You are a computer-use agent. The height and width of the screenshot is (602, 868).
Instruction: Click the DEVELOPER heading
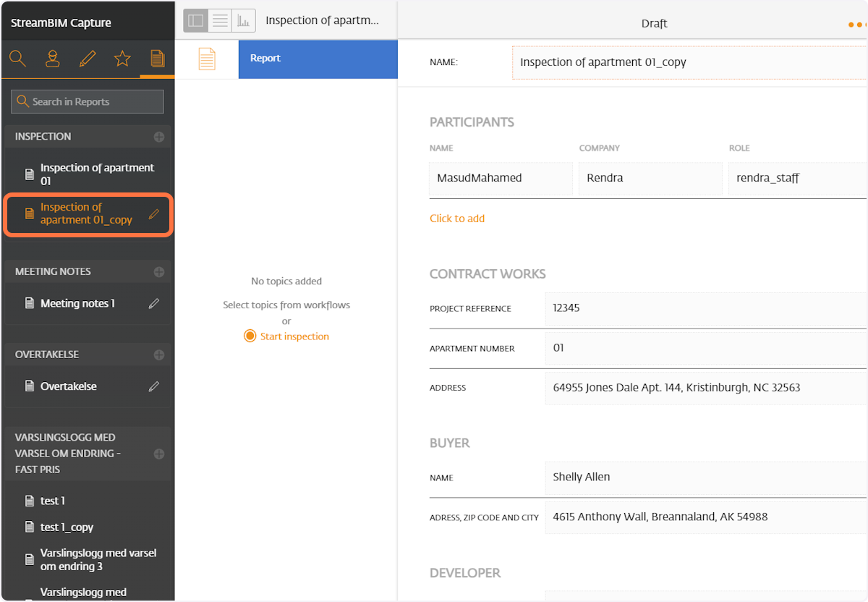pyautogui.click(x=465, y=573)
